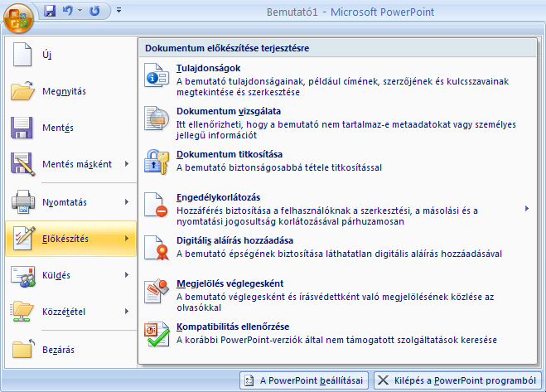The width and height of the screenshot is (546, 392).
Task: Click the description 'A bemutató biztonságosabbá tétele titkosítással'
Action: click(279, 167)
